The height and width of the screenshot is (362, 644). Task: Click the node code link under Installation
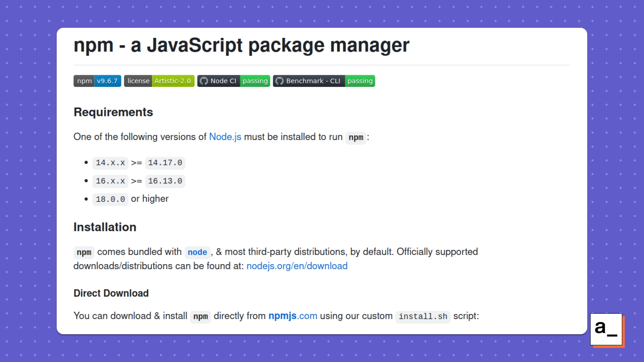click(x=197, y=252)
